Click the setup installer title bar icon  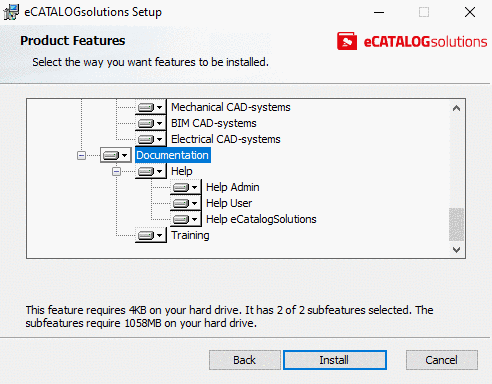(x=11, y=12)
